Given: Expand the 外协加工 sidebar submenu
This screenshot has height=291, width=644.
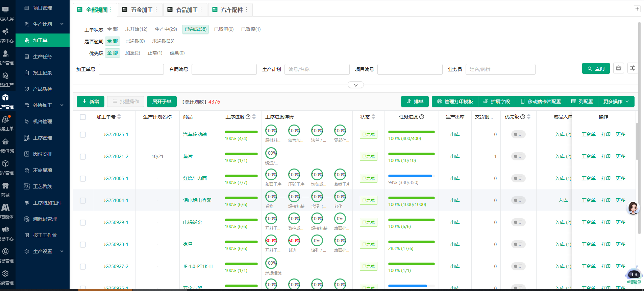Looking at the screenshot, I should [x=62, y=105].
